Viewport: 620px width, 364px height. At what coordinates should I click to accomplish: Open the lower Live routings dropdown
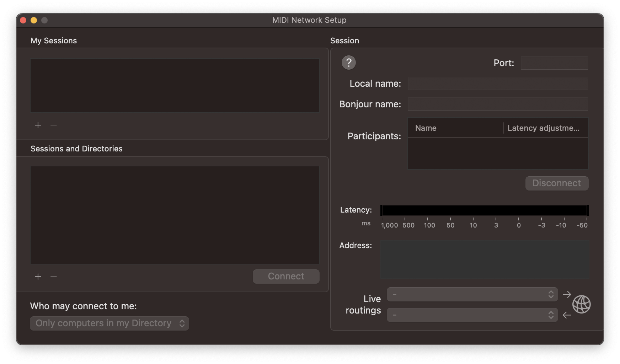click(x=472, y=315)
